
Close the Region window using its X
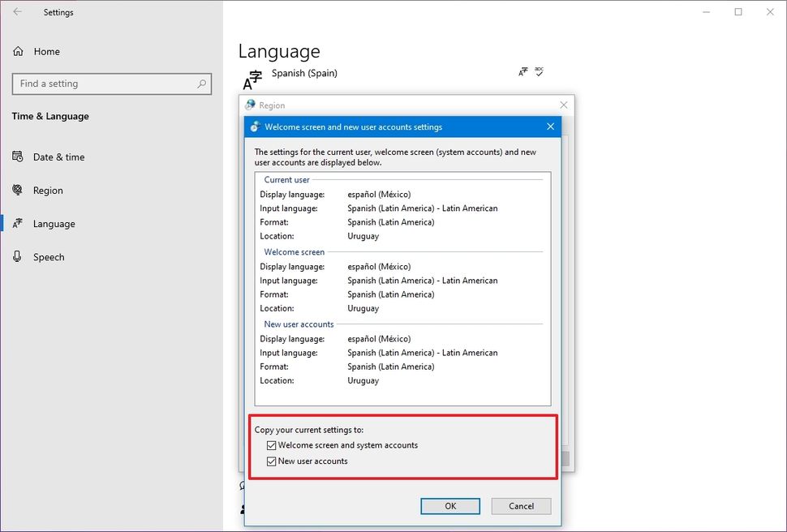tap(564, 105)
